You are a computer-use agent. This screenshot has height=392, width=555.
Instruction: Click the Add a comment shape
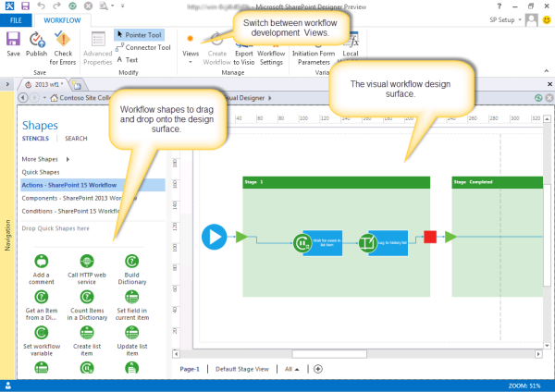(x=42, y=270)
